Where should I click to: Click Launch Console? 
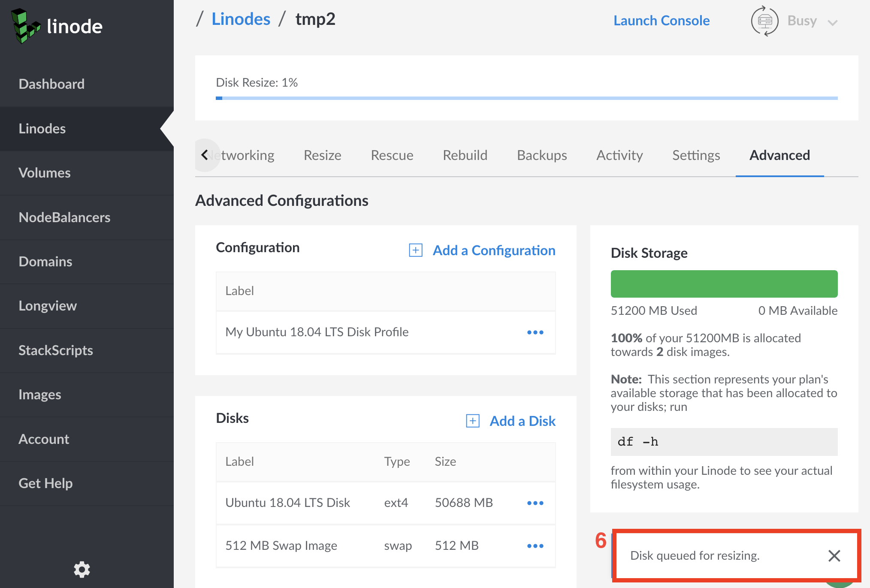[x=662, y=21]
